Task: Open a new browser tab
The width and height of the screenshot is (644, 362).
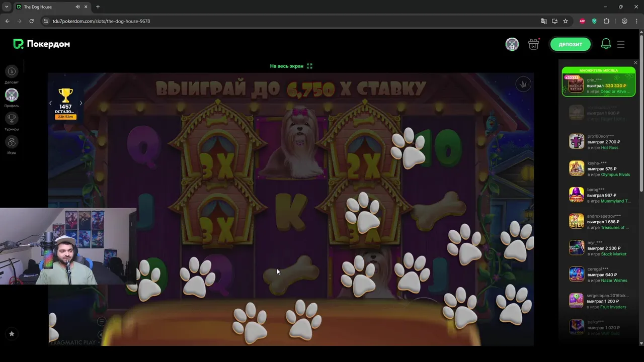Action: click(x=98, y=7)
